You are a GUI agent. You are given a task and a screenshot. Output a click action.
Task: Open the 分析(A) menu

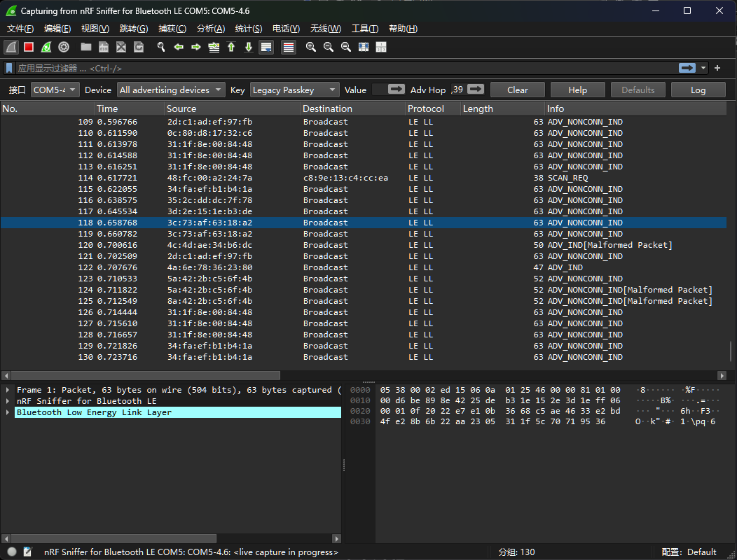(x=211, y=29)
